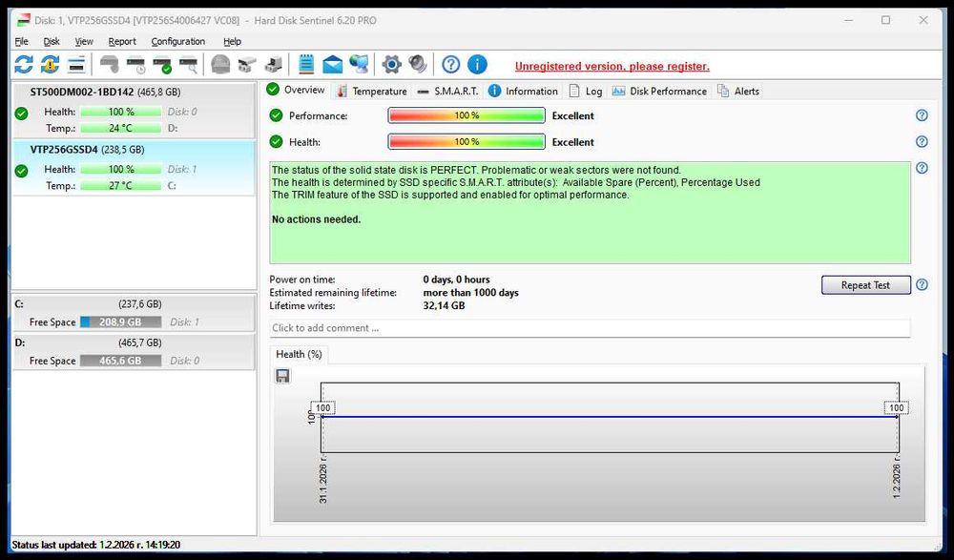The image size is (954, 560).
Task: Click the 'No actions needed.' text
Action: (317, 219)
